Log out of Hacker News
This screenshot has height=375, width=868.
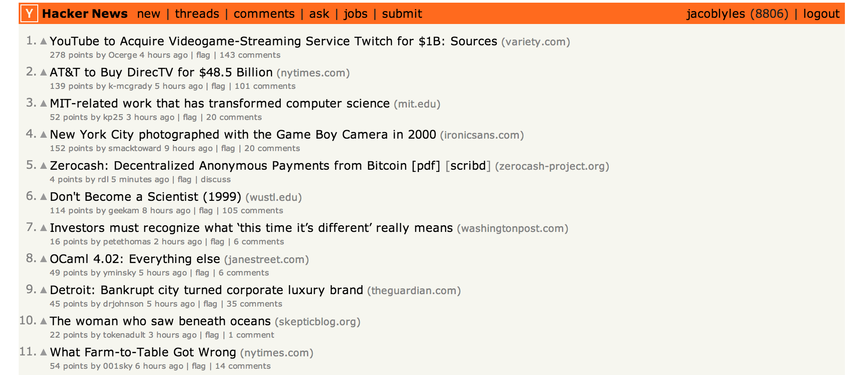tap(821, 14)
